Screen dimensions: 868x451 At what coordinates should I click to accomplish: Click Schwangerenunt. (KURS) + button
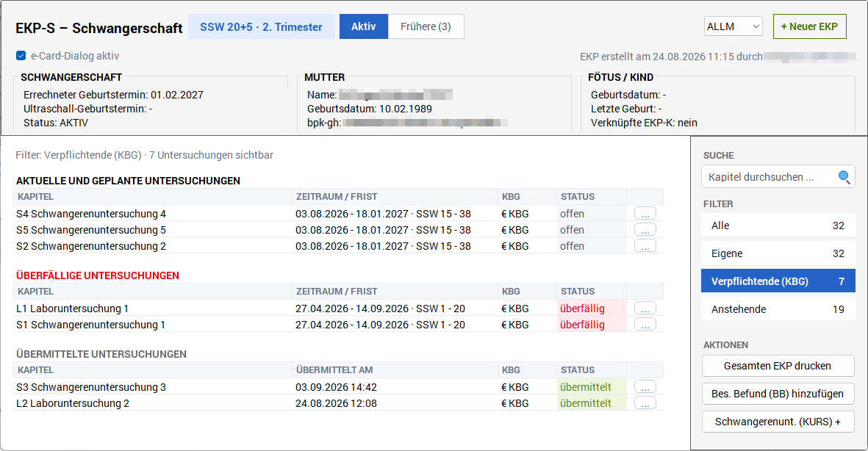(x=778, y=422)
